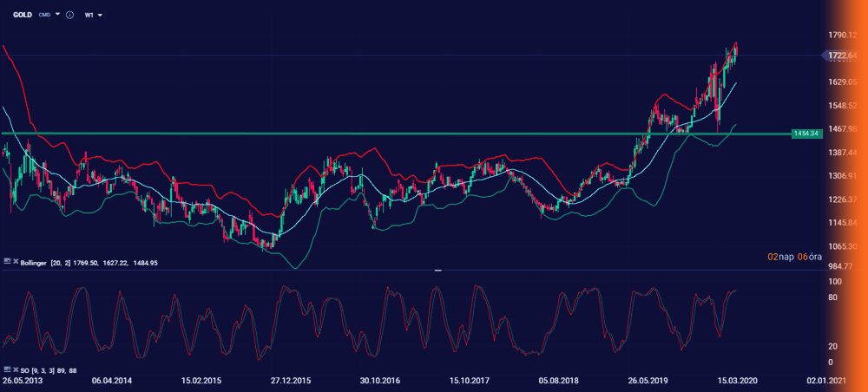Open the GOLD instrument info icon
The height and width of the screenshot is (392, 868).
coord(69,16)
